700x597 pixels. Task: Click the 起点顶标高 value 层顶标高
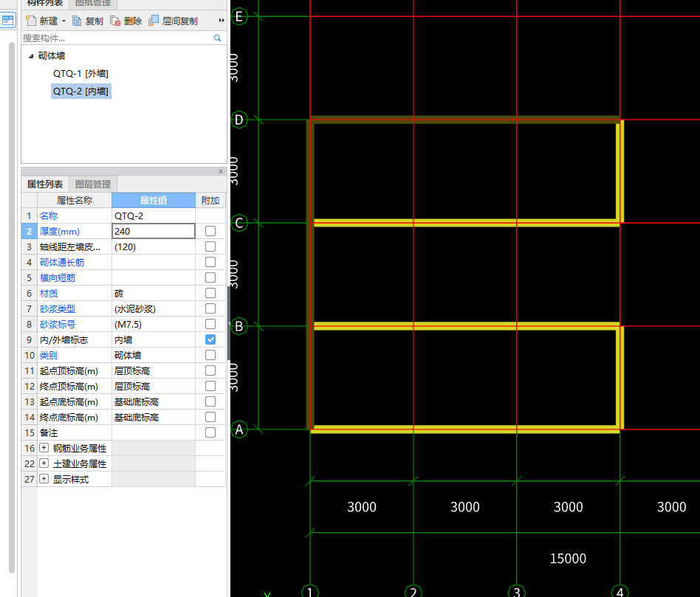click(154, 370)
